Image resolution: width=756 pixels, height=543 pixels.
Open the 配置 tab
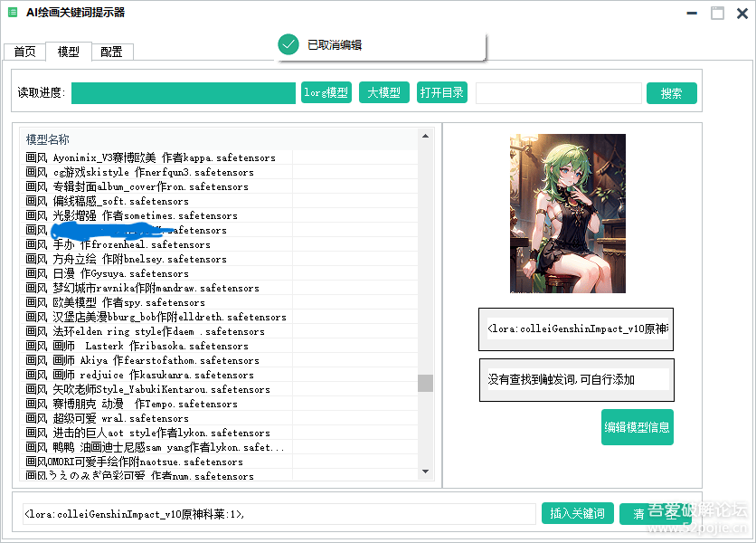[x=112, y=52]
